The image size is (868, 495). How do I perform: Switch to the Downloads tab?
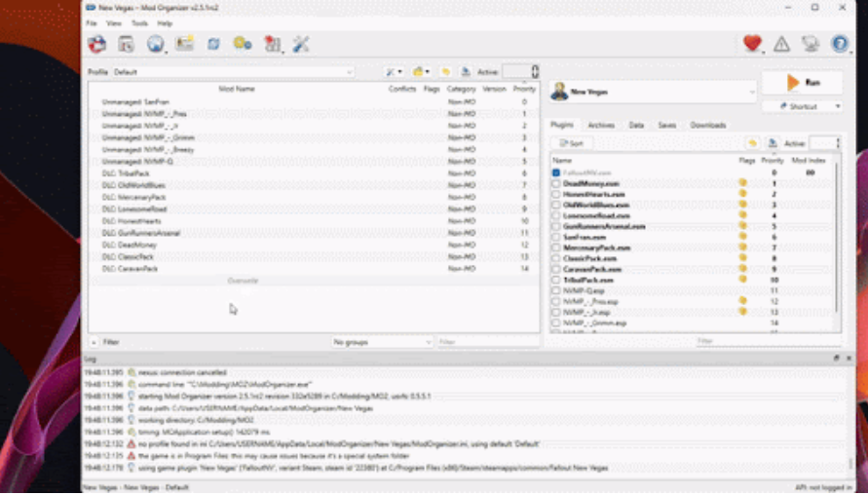coord(708,126)
